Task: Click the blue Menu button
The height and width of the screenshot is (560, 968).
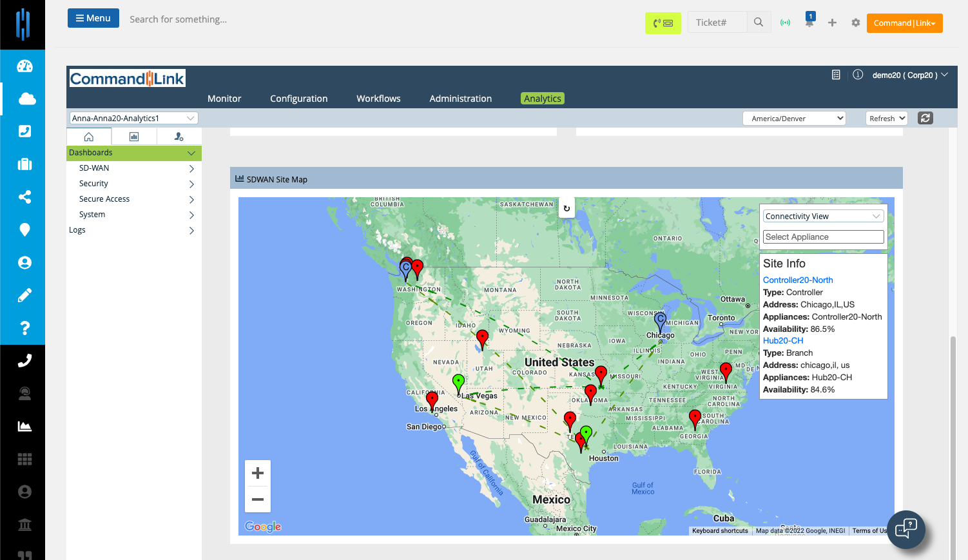Action: point(93,18)
